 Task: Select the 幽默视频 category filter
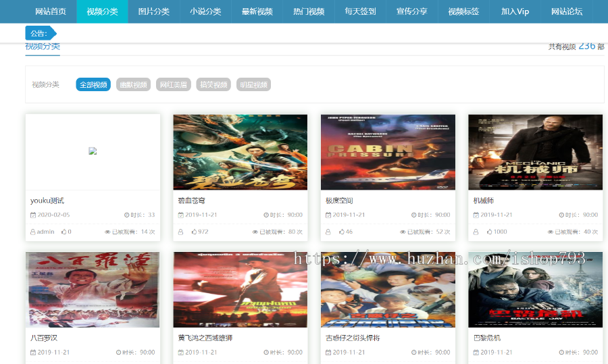click(x=133, y=84)
